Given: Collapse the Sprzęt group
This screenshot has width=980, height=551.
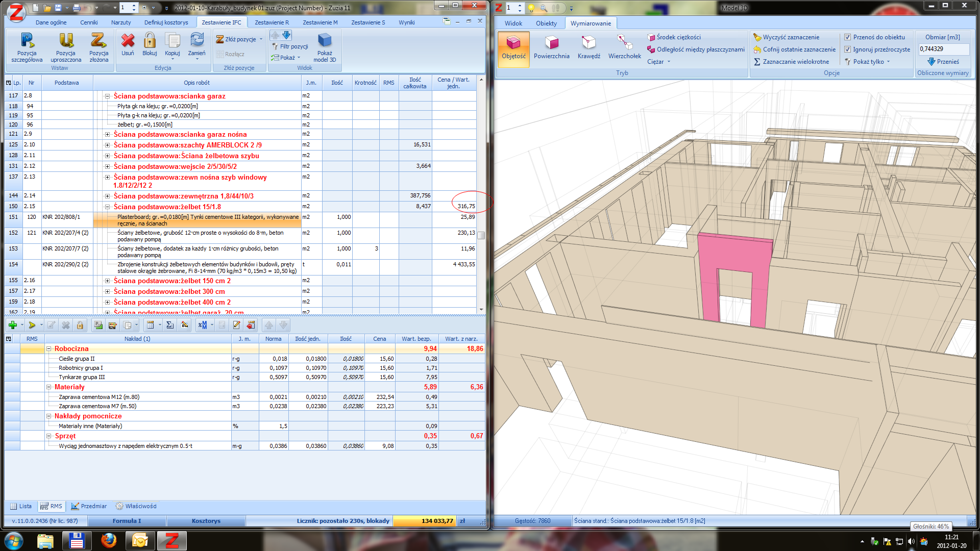Looking at the screenshot, I should click(x=49, y=436).
